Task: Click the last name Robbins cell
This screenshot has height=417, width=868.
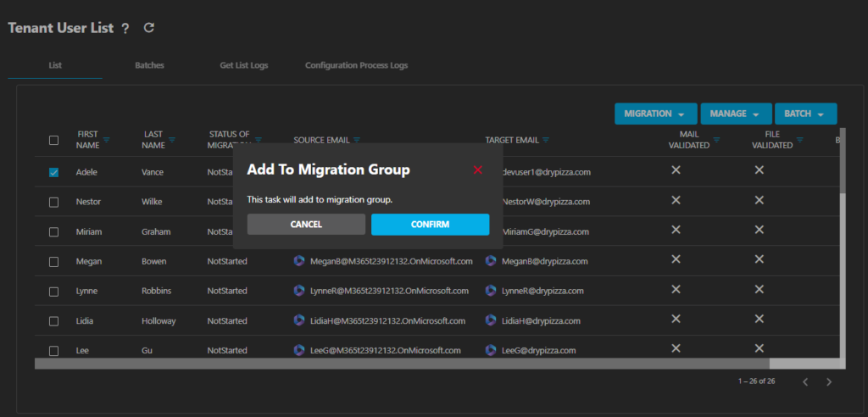Action: 157,291
